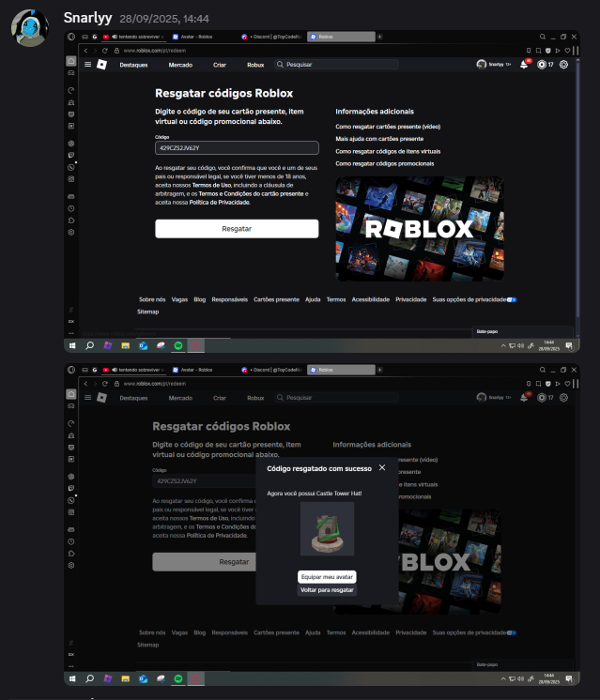The width and height of the screenshot is (600, 700).
Task: In the first screenshot, click the new tab plus button
Action: [379, 37]
